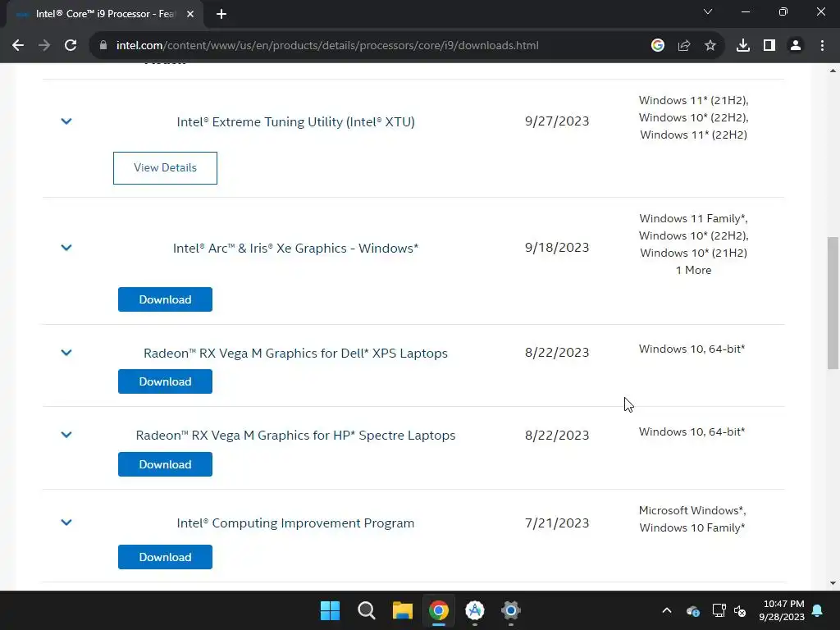This screenshot has height=630, width=840.
Task: Download Intel Arc & Iris Xe Graphics driver
Action: pyautogui.click(x=165, y=299)
